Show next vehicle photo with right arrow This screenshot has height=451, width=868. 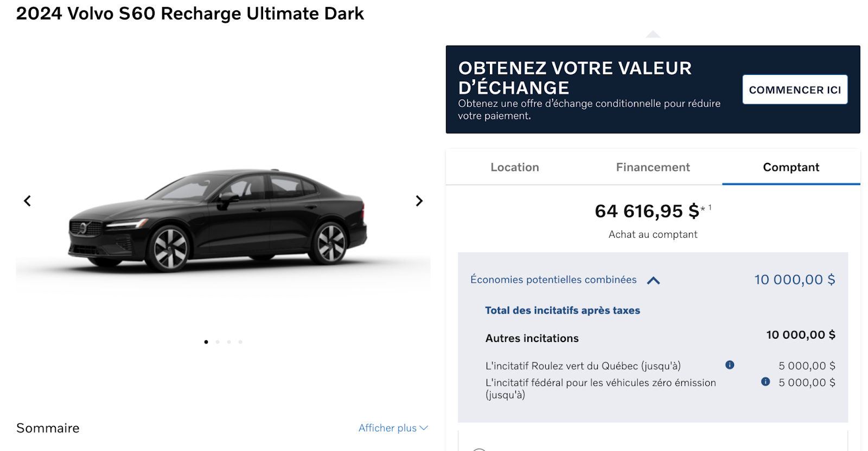(x=419, y=201)
